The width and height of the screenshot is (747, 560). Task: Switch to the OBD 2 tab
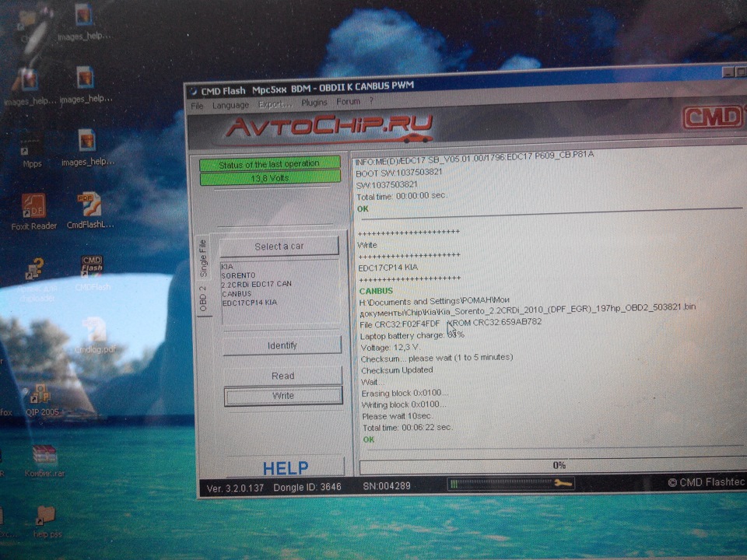click(203, 299)
